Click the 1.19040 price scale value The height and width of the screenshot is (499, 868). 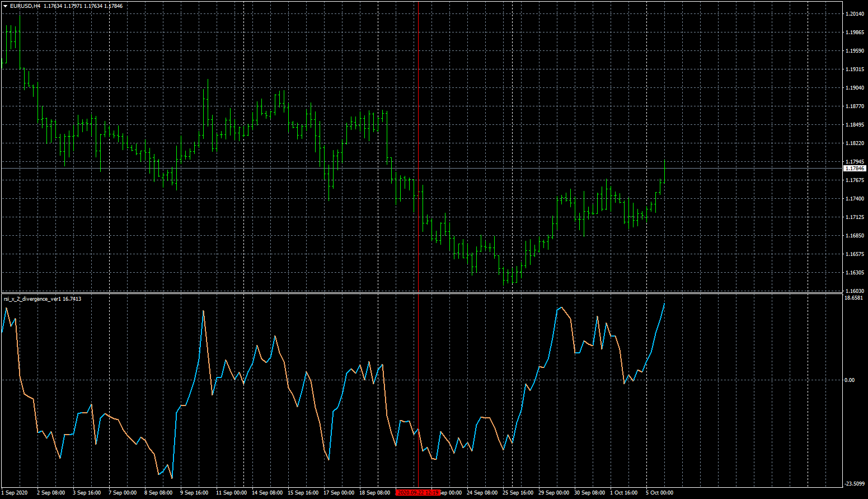[x=855, y=88]
